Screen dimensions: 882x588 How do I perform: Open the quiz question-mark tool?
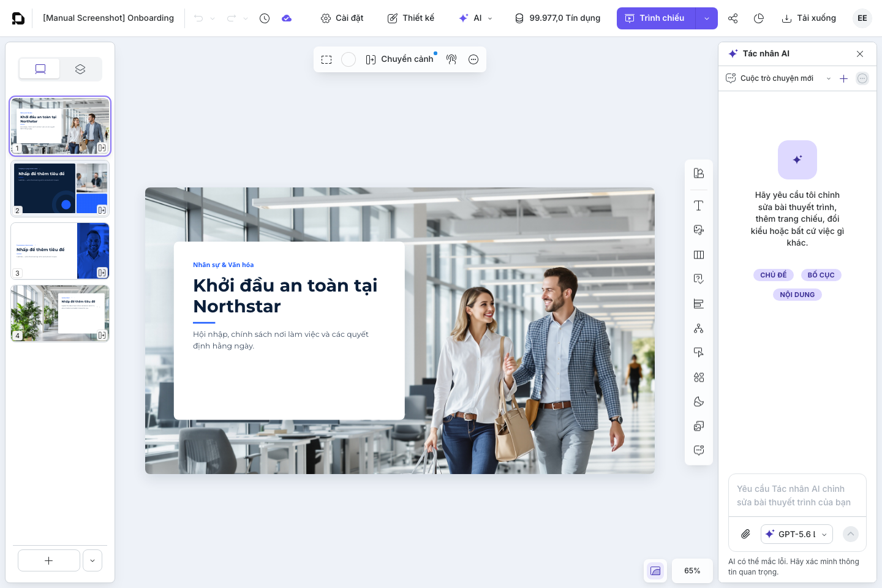pyautogui.click(x=698, y=279)
